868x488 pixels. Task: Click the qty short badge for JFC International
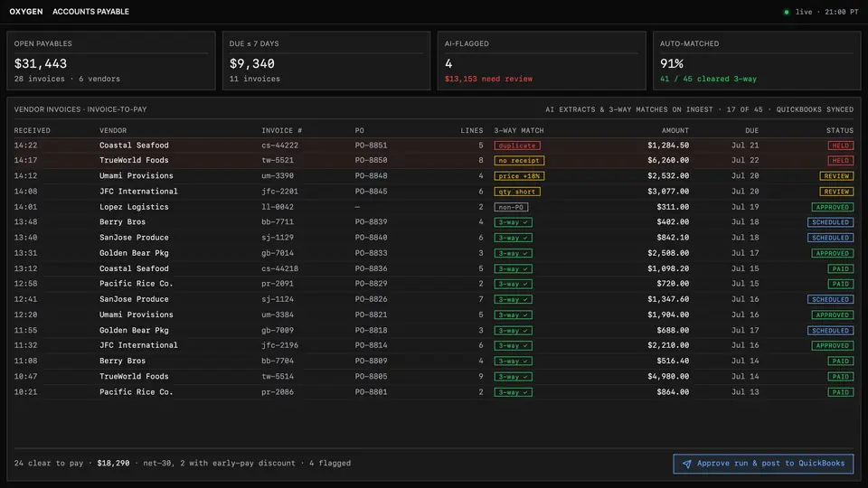click(x=517, y=192)
